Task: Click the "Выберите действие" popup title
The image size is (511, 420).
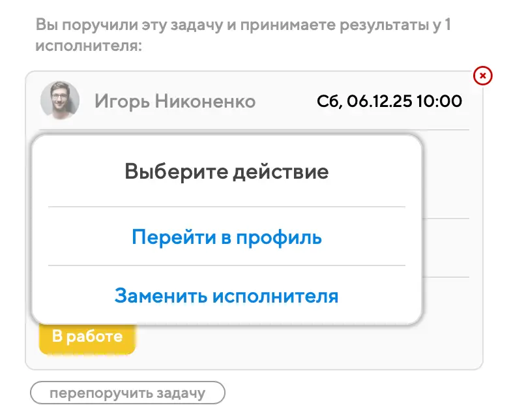Action: [227, 172]
